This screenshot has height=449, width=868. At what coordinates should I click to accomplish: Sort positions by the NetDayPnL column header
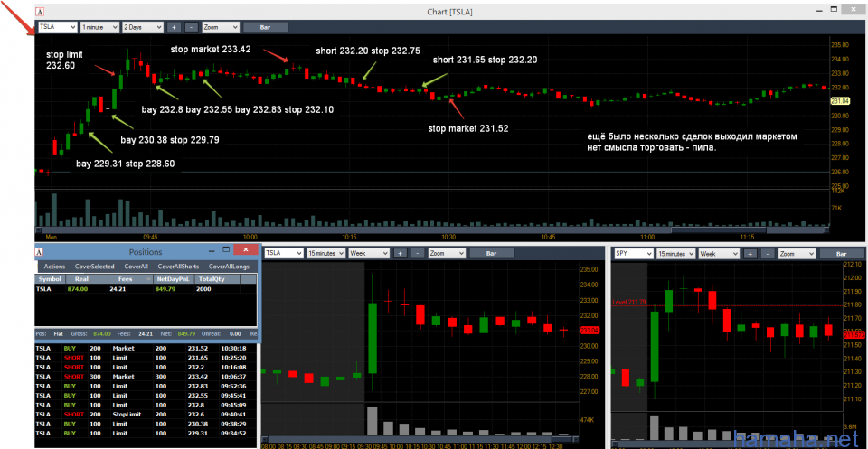pos(174,280)
